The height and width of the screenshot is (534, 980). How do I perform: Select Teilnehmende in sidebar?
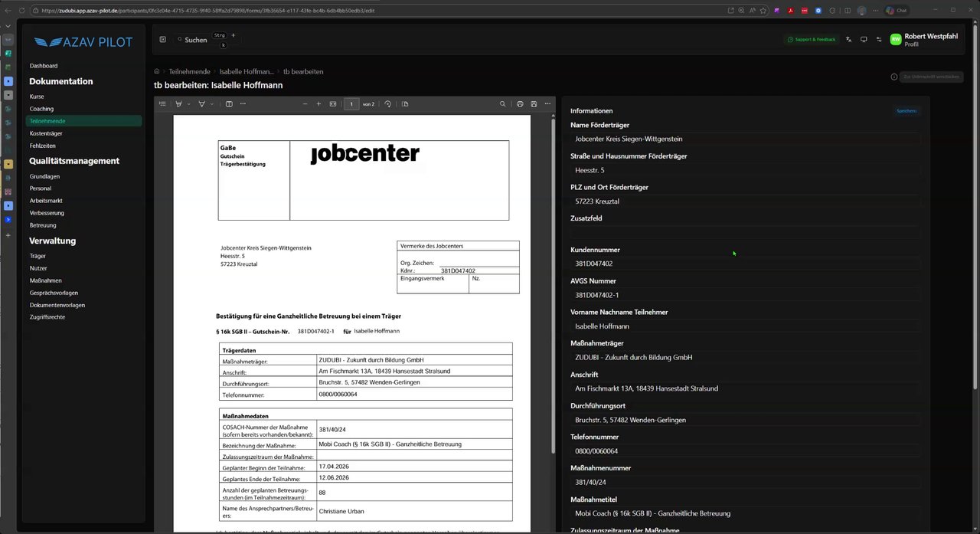[83, 121]
